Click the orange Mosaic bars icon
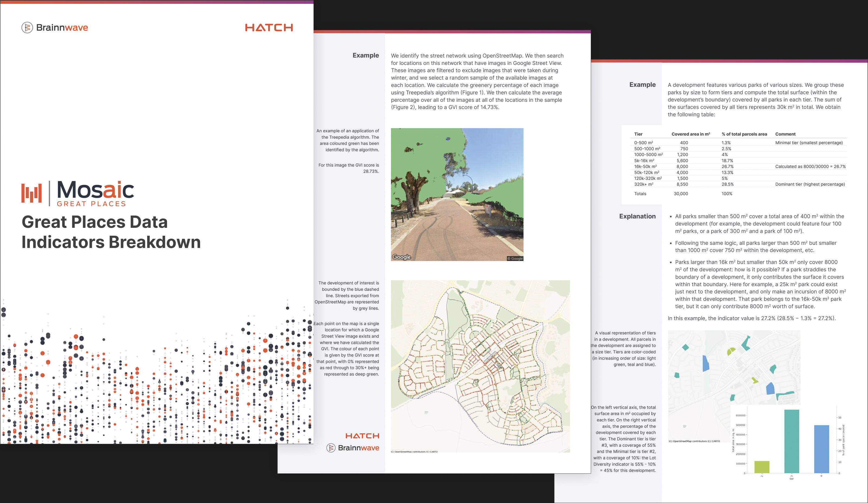 31,193
